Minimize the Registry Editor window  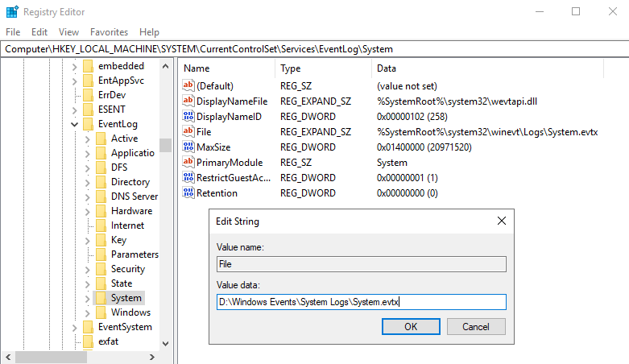[x=540, y=11]
